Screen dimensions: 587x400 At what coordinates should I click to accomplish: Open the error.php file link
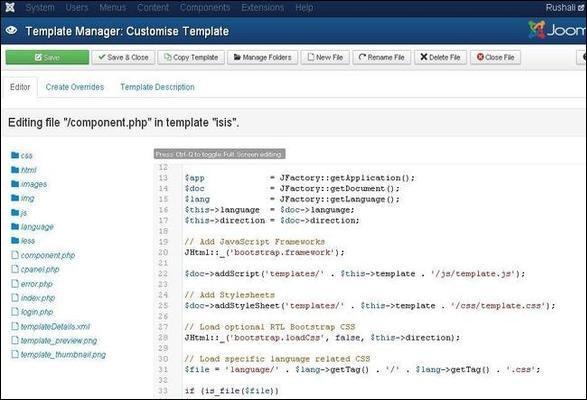(x=36, y=284)
